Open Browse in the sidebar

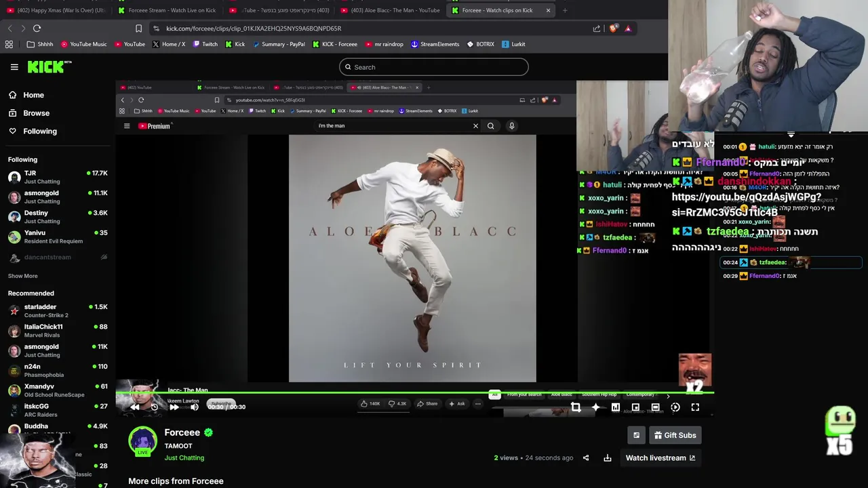click(x=36, y=113)
